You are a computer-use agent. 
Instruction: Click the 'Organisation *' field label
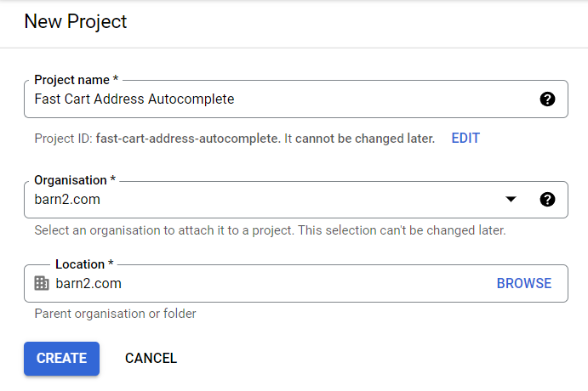tap(75, 181)
